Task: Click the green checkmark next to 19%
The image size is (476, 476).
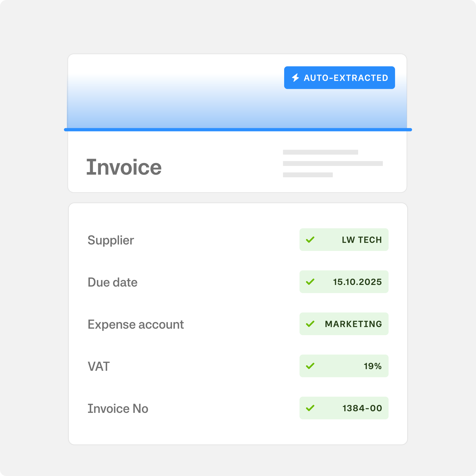Action: (x=310, y=366)
